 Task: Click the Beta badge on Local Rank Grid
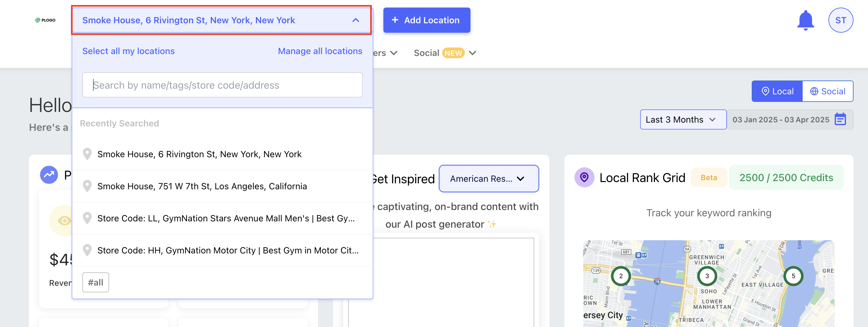(x=709, y=177)
